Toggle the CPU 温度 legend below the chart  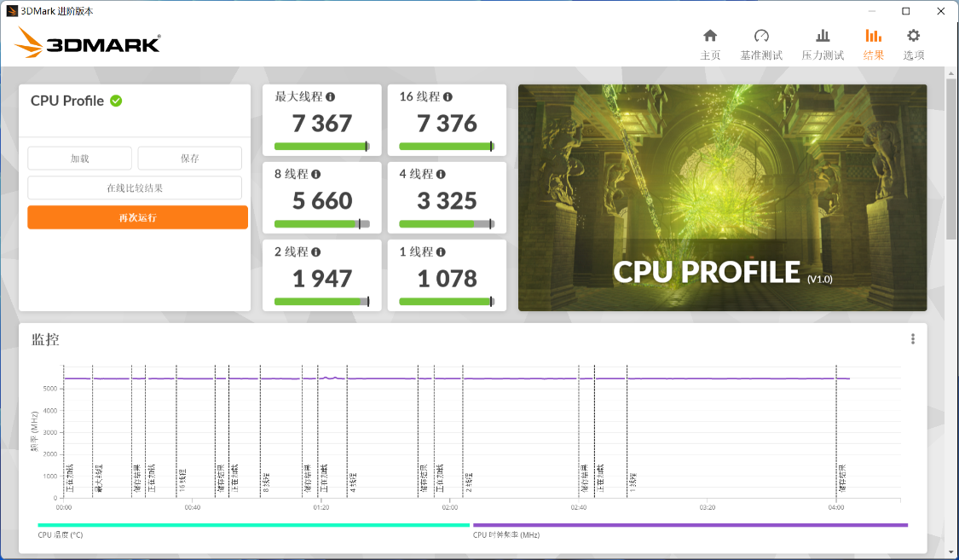point(61,534)
